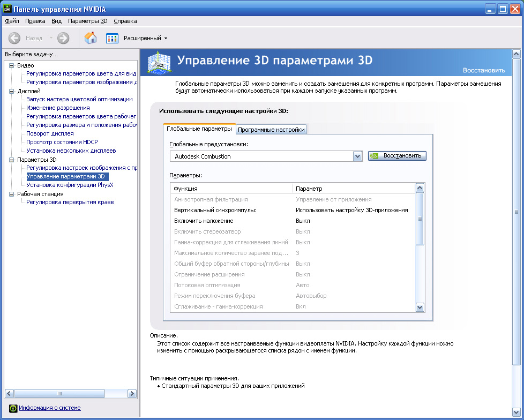This screenshot has height=420, width=524.
Task: Open the Справка menu
Action: tap(125, 21)
